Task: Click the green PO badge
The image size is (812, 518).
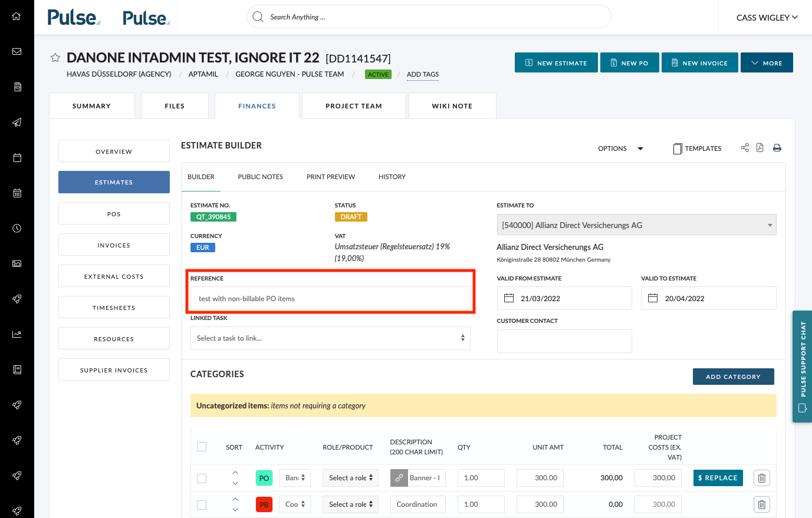Action: 264,478
